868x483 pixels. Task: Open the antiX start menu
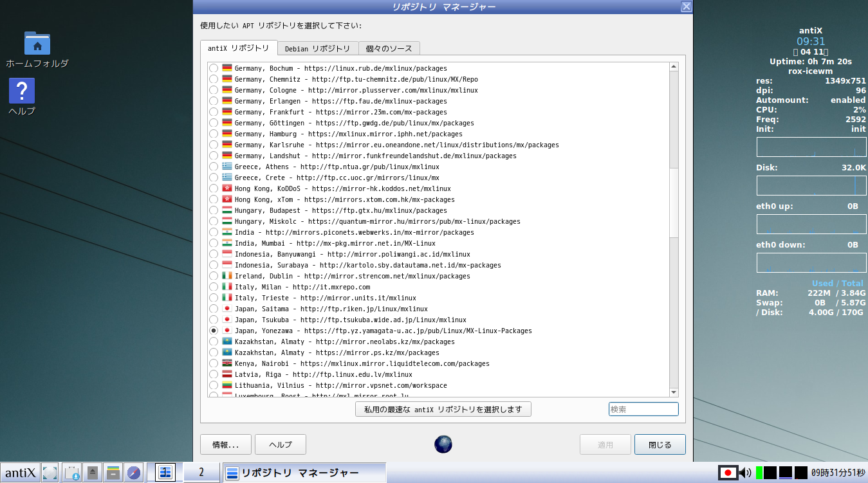(x=20, y=473)
